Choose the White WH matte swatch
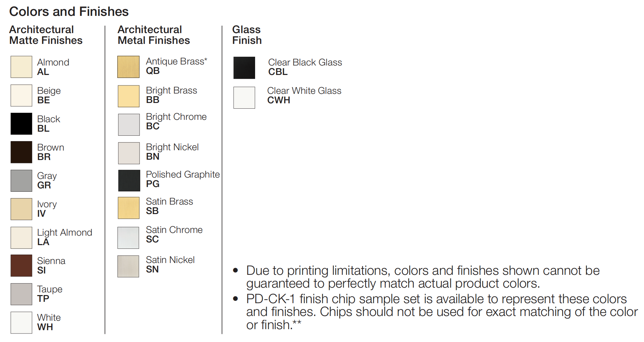644x342 pixels. [21, 322]
